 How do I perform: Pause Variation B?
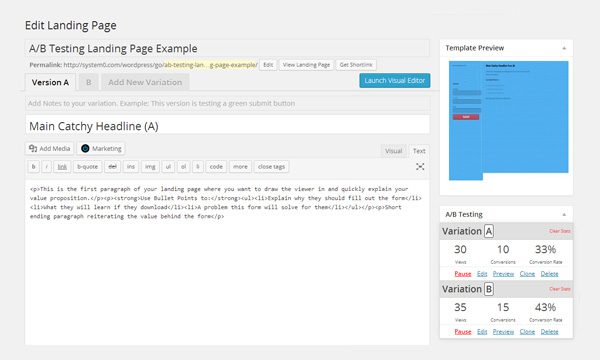point(463,332)
